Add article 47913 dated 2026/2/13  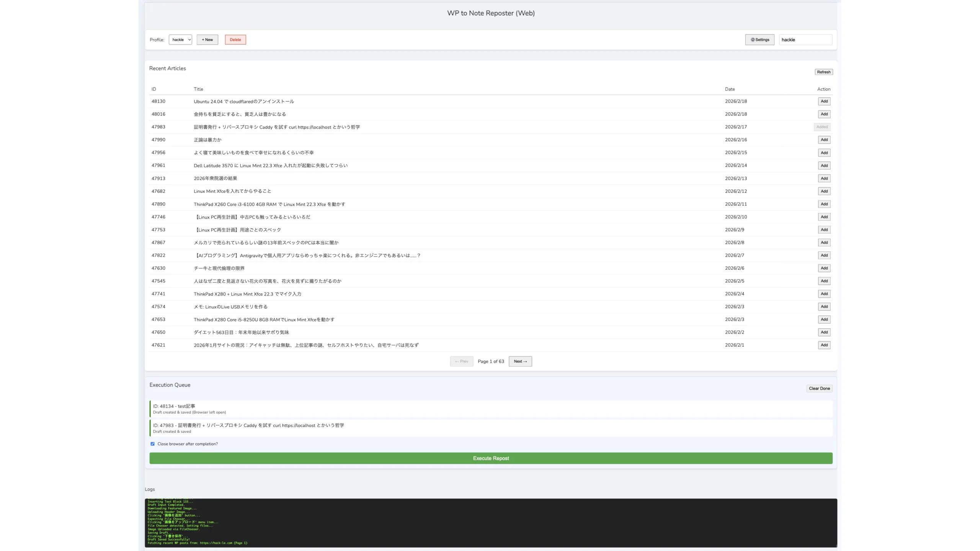pos(824,178)
